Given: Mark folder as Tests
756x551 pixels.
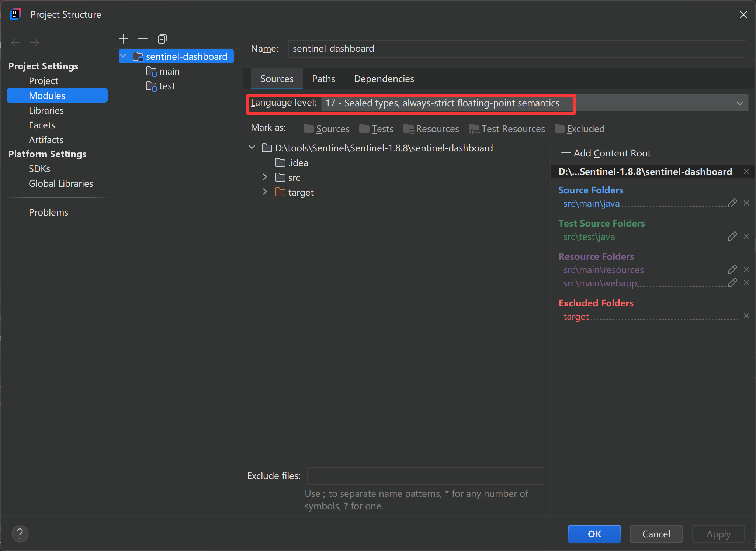Looking at the screenshot, I should [x=376, y=129].
